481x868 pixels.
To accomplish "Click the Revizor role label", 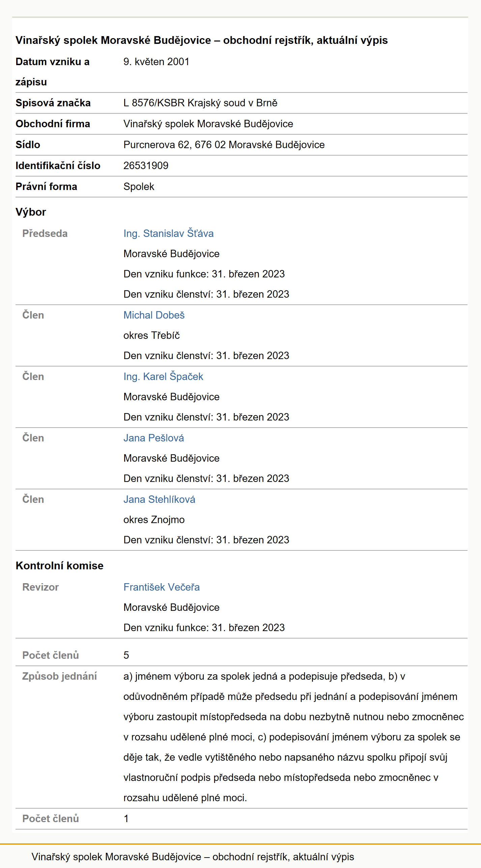I will click(40, 587).
